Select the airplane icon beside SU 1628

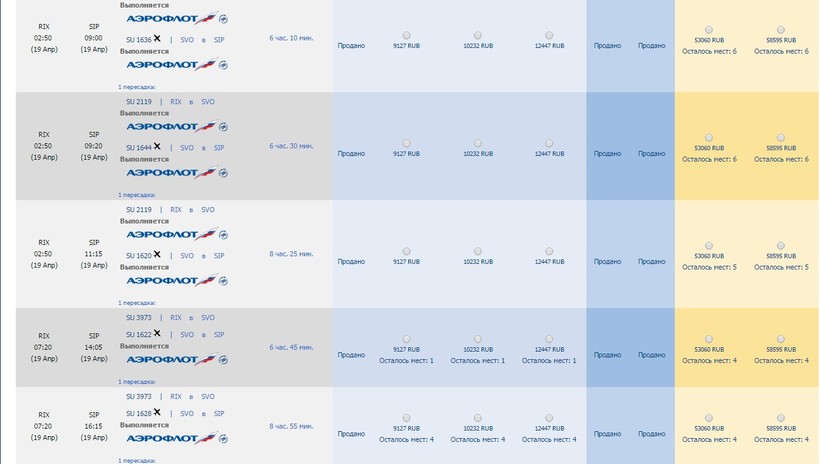157,412
